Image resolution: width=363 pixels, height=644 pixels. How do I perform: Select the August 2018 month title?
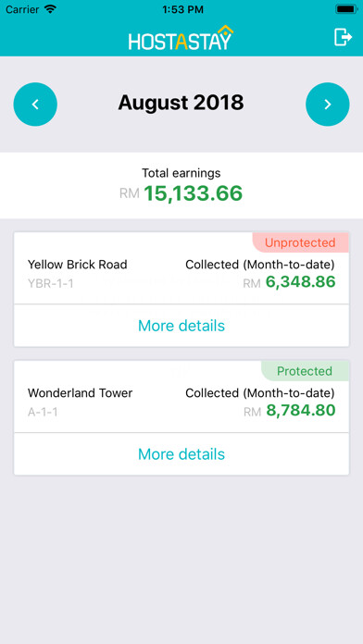coord(181,103)
